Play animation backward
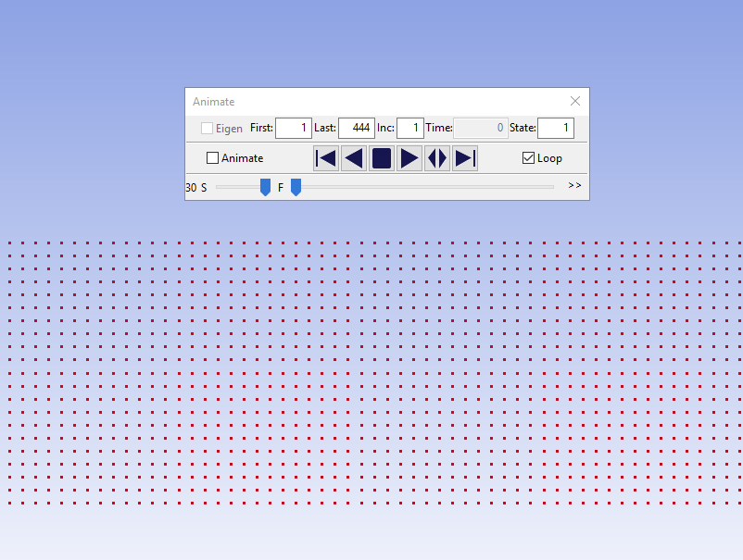 pos(354,158)
